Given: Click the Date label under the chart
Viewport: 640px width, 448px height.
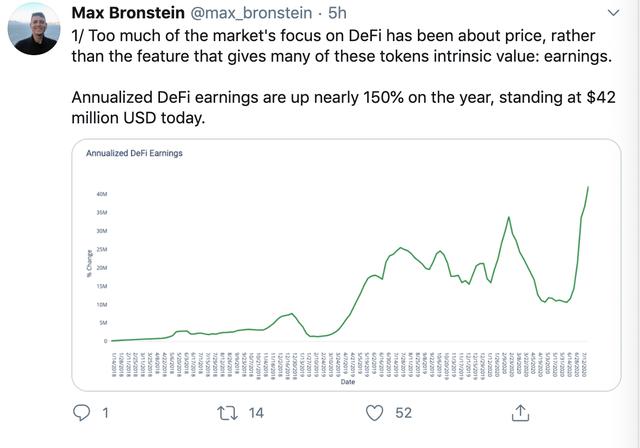Looking at the screenshot, I should (347, 382).
